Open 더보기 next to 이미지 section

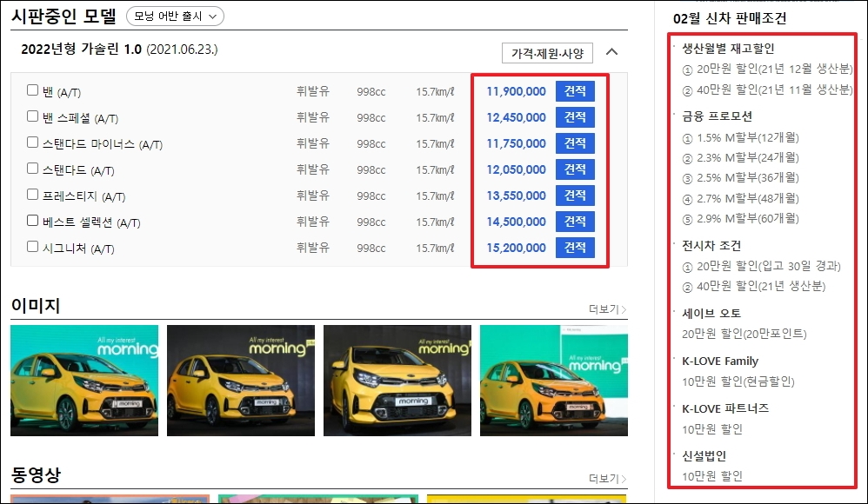607,309
